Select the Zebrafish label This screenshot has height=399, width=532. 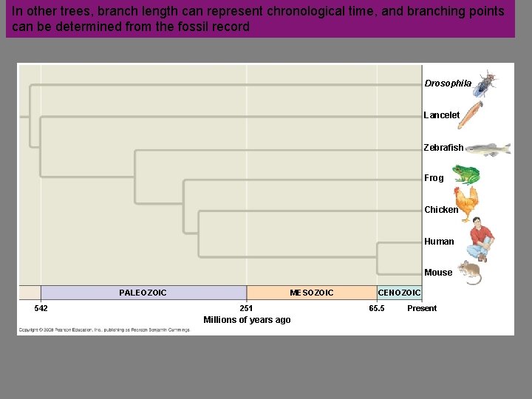[x=443, y=148]
